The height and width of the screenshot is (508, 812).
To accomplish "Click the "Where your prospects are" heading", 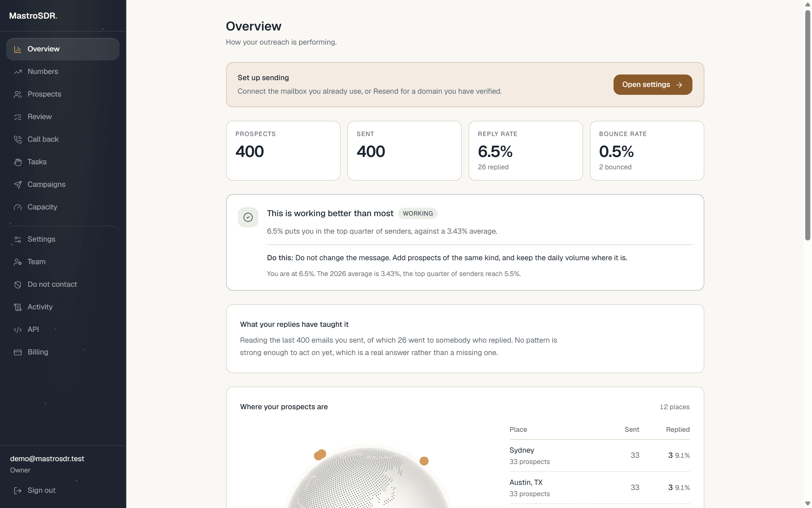I will tap(284, 407).
